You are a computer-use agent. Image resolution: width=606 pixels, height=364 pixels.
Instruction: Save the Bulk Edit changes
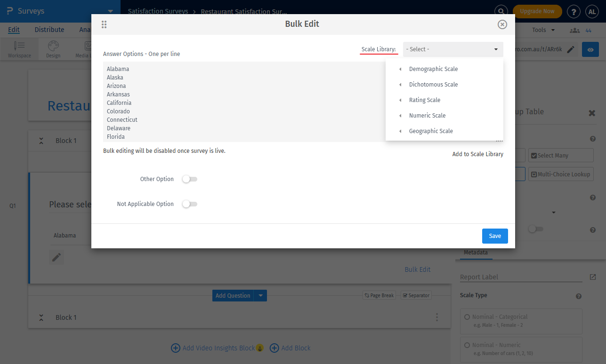click(495, 236)
